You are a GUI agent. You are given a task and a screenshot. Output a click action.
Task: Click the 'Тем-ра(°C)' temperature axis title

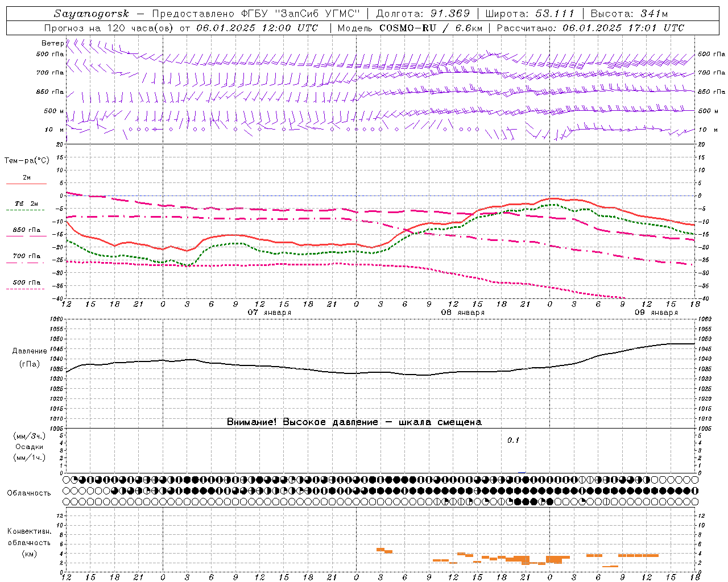coord(27,161)
